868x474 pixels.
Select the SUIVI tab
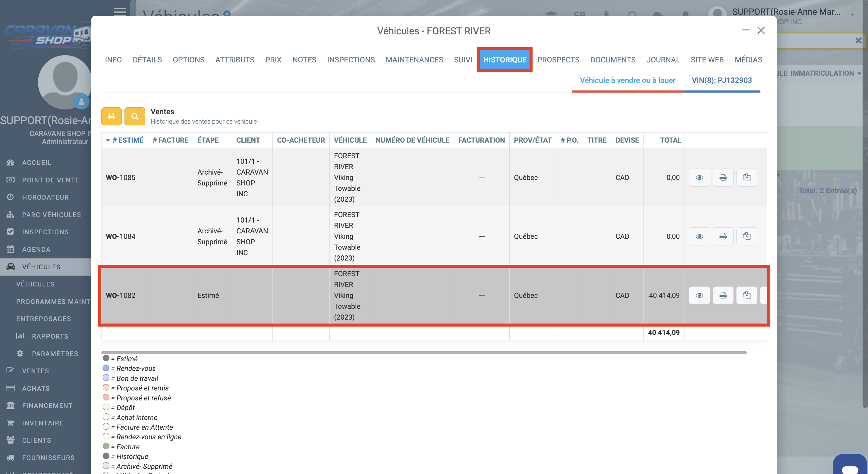click(463, 60)
